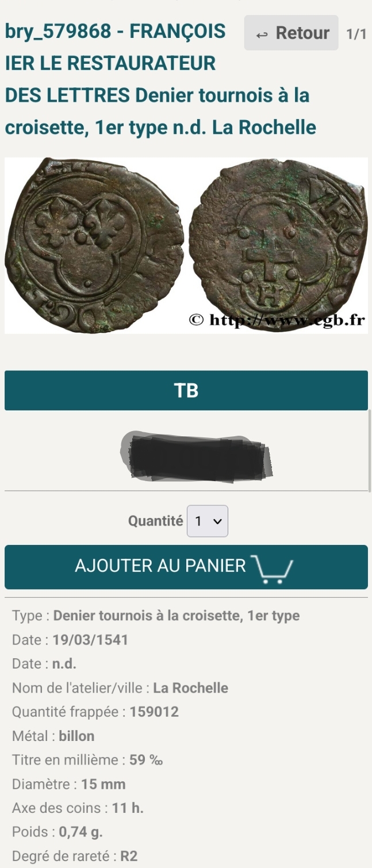372x868 pixels.
Task: Click the TB grade banner
Action: (186, 390)
